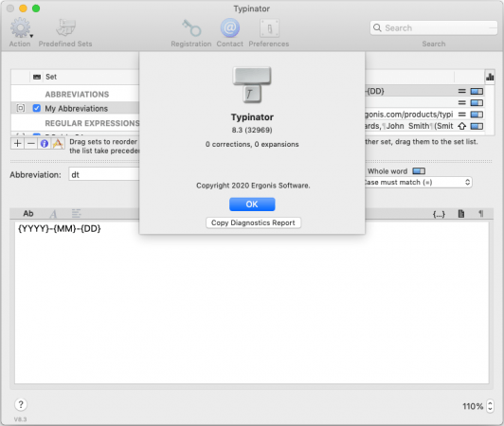Click the blue indicator on the second abbreviation row
Viewport: 504px width, 426px height.
[x=477, y=103]
